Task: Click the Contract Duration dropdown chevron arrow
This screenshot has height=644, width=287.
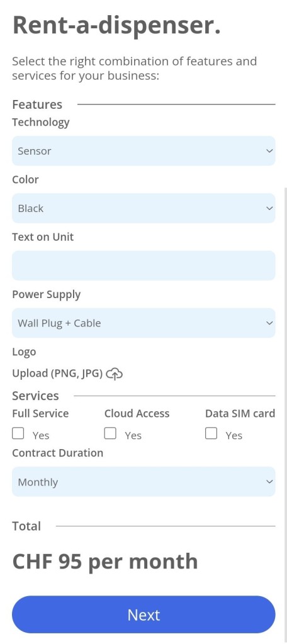Action: 269,481
